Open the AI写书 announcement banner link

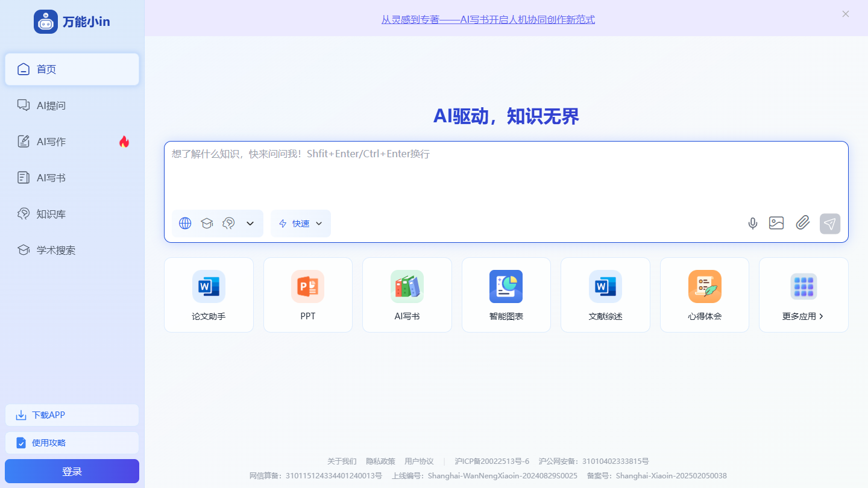point(488,19)
